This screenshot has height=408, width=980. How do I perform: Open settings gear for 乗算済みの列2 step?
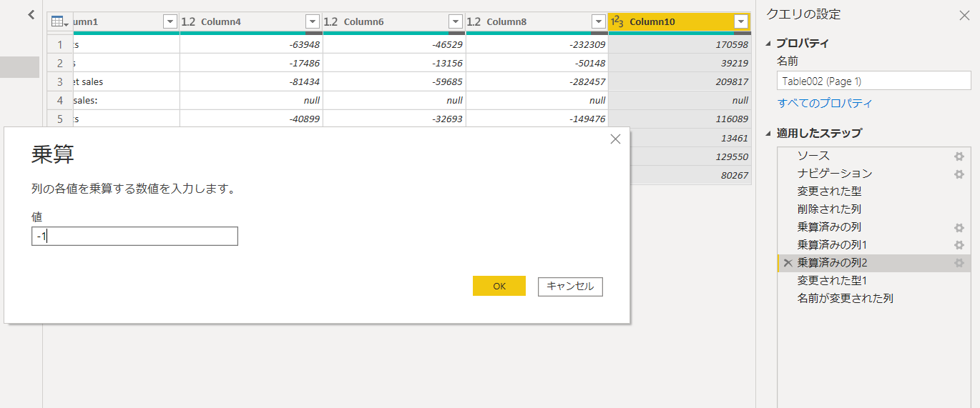(959, 263)
